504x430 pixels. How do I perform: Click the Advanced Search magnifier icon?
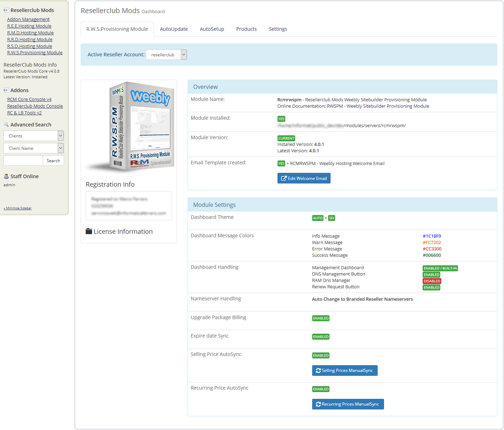click(x=6, y=125)
